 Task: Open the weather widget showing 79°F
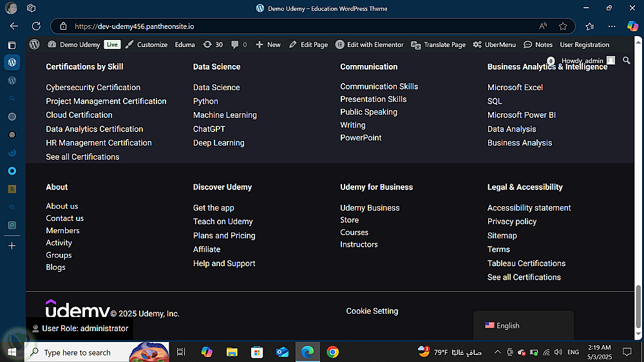450,352
